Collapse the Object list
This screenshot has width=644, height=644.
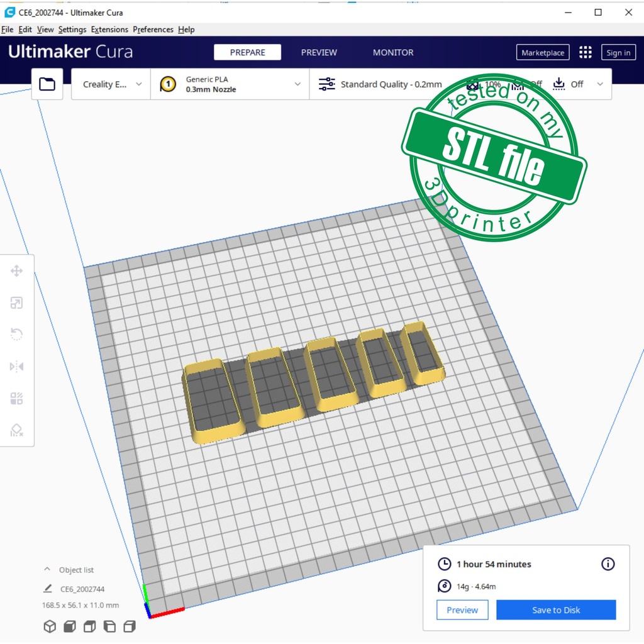(47, 569)
